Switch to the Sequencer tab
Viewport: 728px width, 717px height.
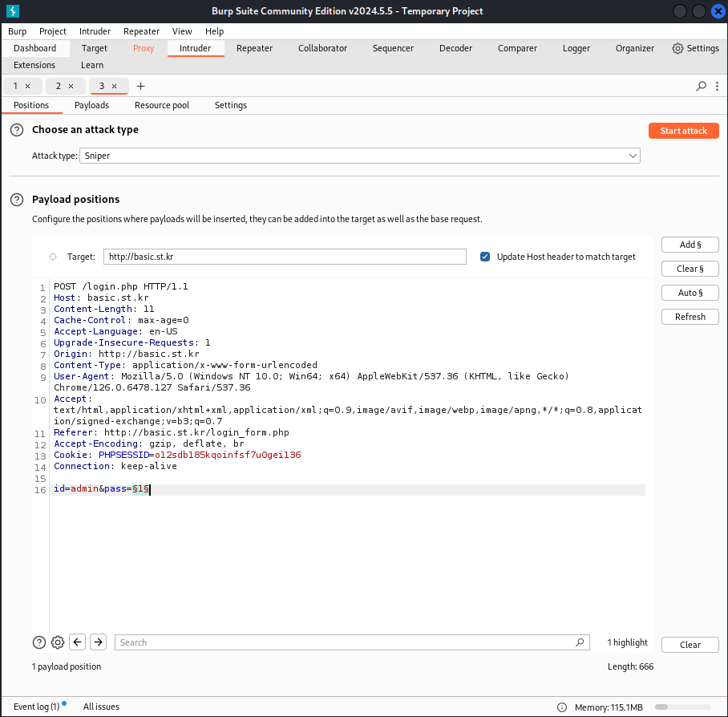pyautogui.click(x=393, y=48)
